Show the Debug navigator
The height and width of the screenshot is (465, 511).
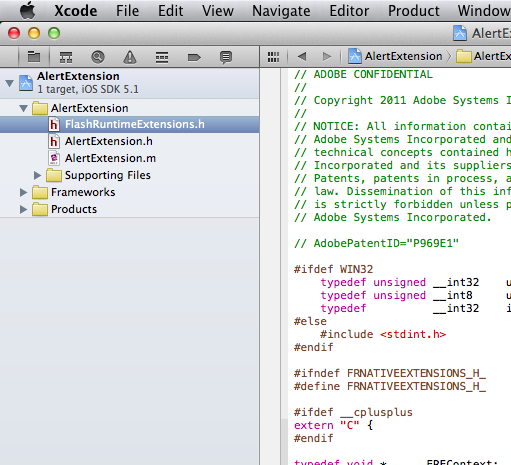tap(162, 57)
